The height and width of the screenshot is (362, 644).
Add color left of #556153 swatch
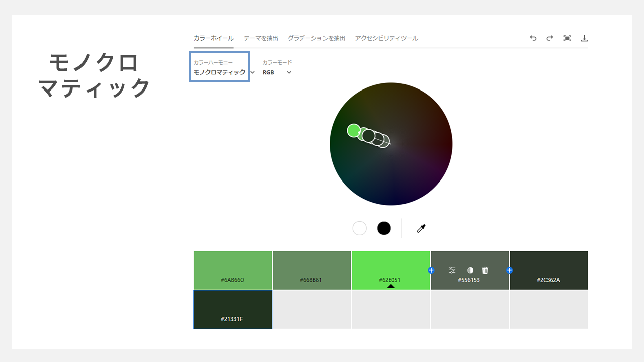431,270
